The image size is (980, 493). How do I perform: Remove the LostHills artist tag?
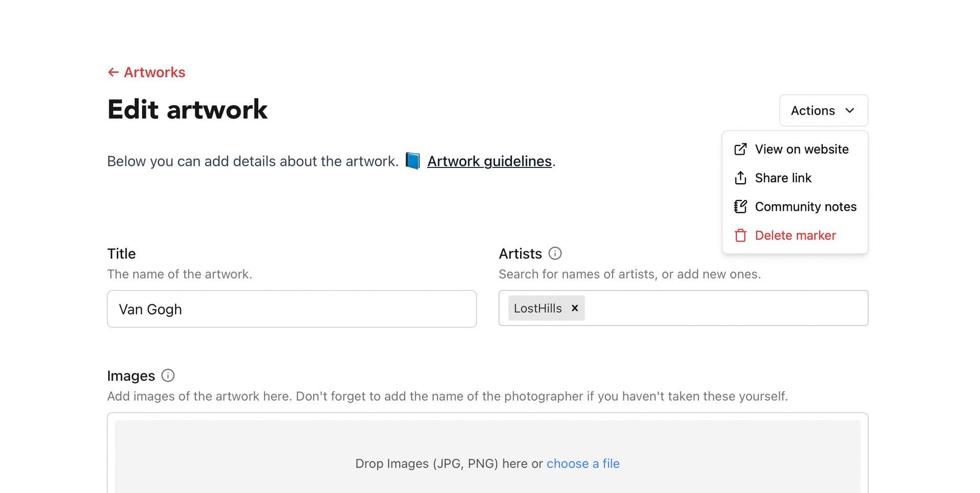coord(575,308)
